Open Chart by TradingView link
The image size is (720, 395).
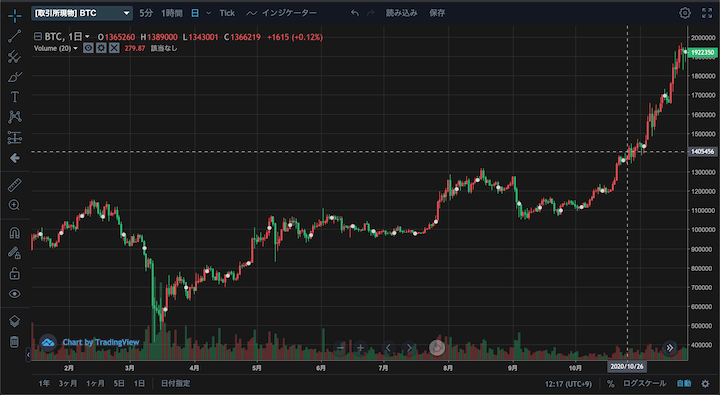[x=101, y=342]
